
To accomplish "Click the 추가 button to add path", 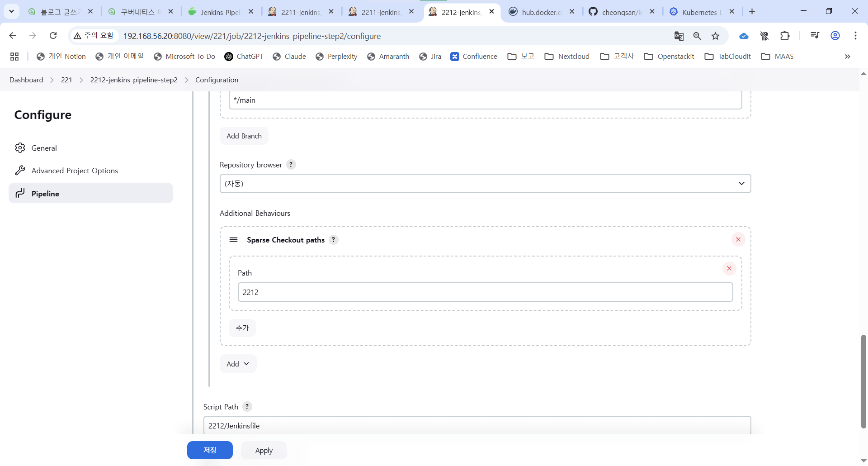I will point(242,328).
